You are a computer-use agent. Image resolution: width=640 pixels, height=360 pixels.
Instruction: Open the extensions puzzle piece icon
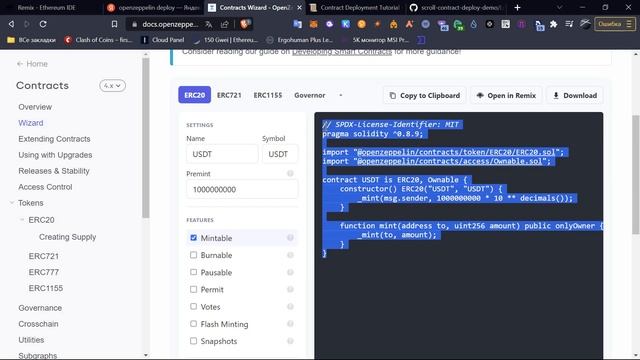tap(553, 24)
